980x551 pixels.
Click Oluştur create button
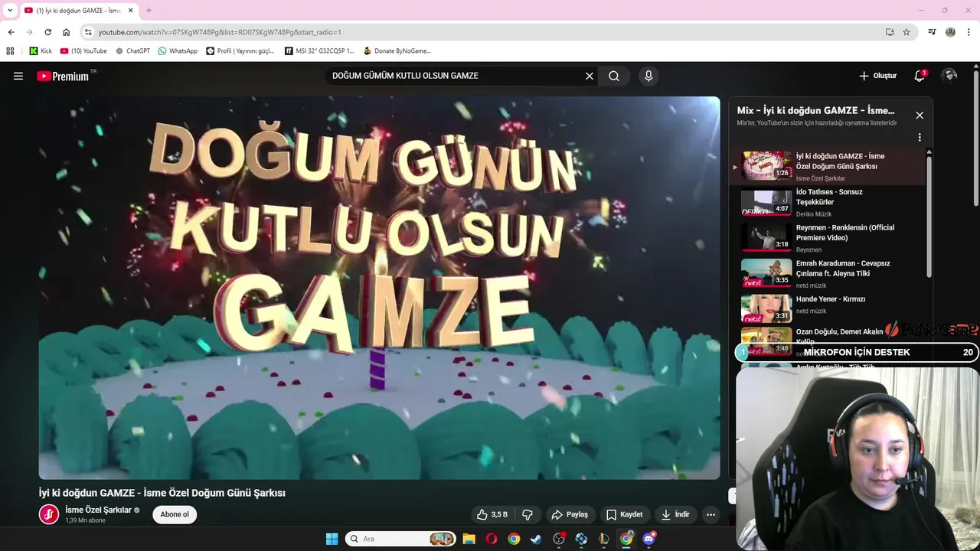coord(877,76)
